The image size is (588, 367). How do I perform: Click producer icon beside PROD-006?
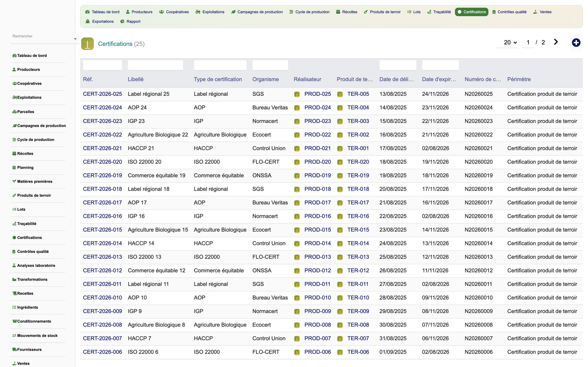pos(297,352)
